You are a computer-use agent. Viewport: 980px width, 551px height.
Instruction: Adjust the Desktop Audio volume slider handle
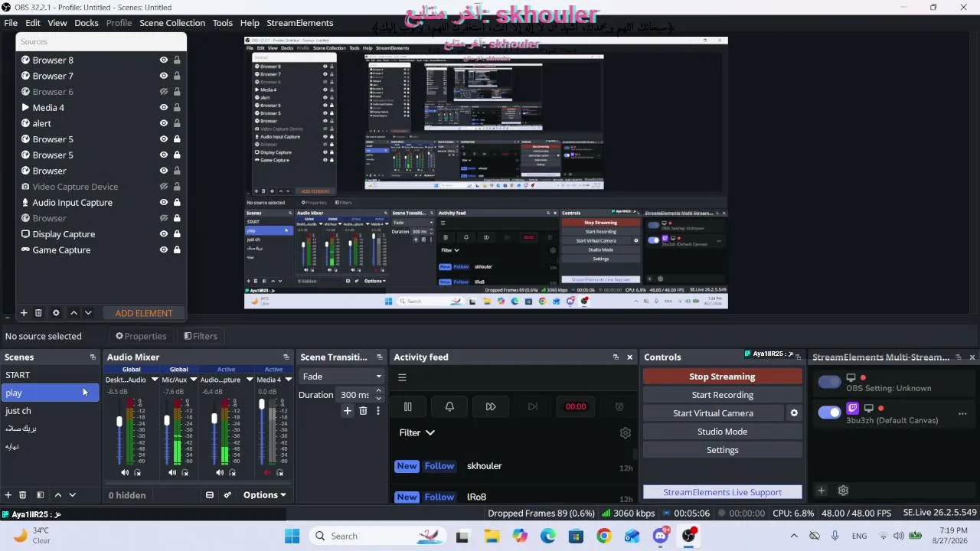click(119, 422)
